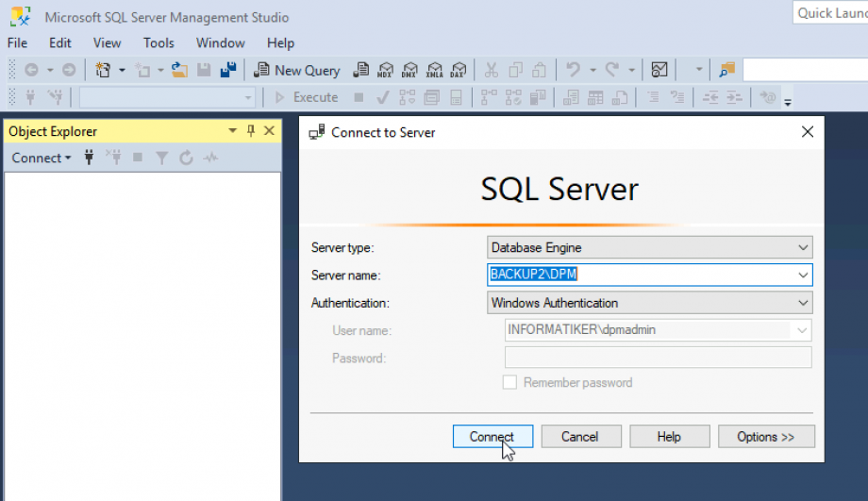Click into the Server name text field
This screenshot has height=501, width=868.
point(642,275)
